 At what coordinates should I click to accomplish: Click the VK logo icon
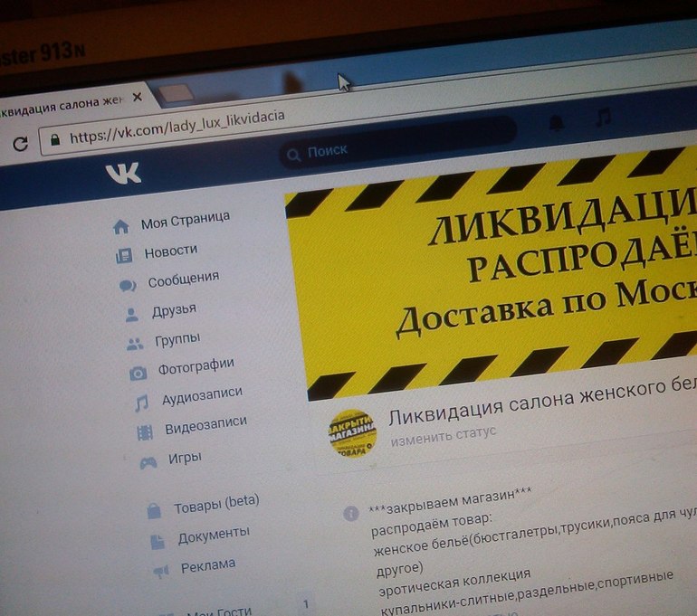pyautogui.click(x=122, y=173)
